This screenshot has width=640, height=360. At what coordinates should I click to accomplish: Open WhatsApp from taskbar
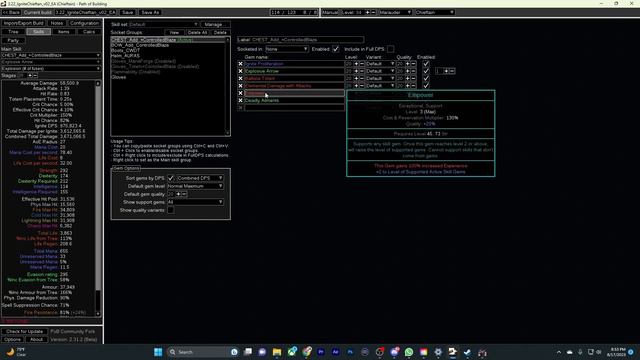click(x=409, y=352)
